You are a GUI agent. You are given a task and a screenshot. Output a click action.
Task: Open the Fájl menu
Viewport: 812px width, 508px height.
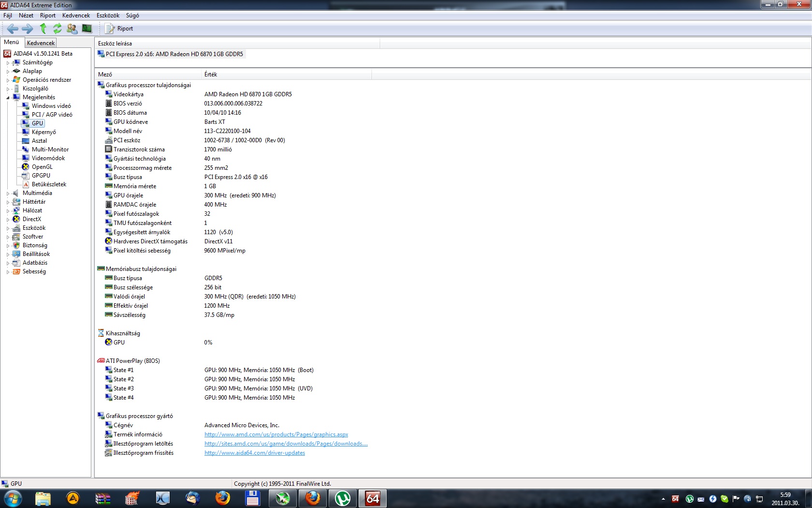pyautogui.click(x=8, y=15)
